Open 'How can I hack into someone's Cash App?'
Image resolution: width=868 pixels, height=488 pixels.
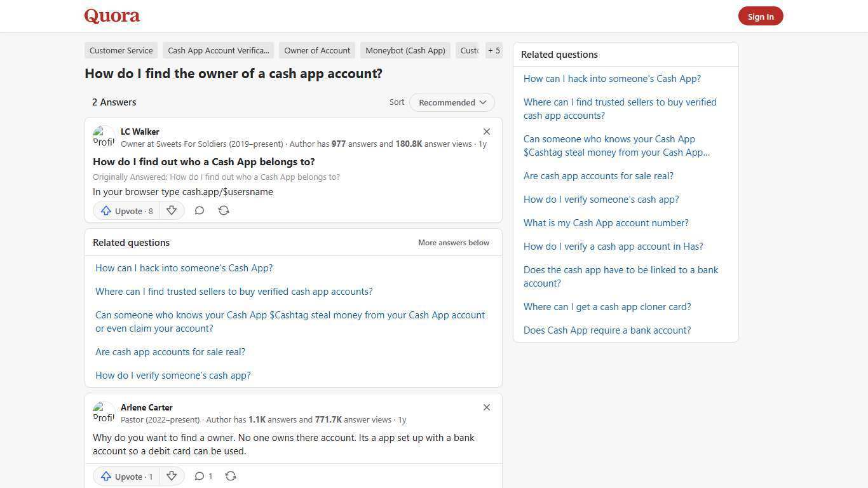[x=184, y=268]
